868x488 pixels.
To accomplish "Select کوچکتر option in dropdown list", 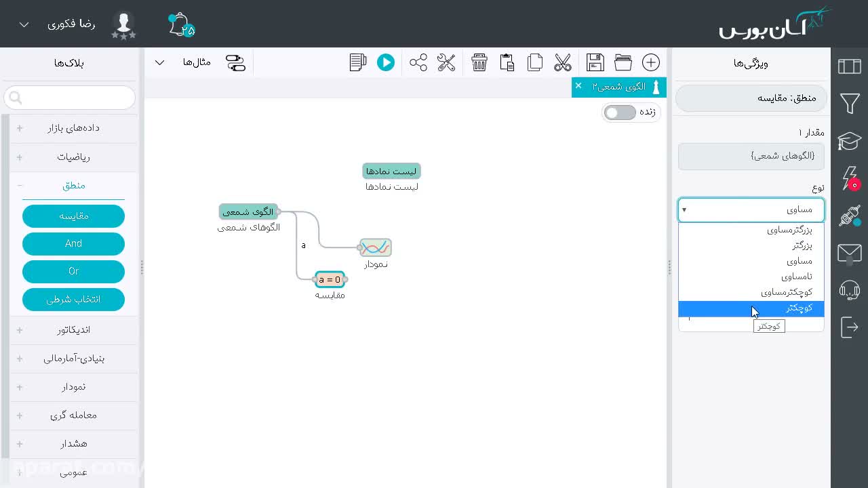I will pyautogui.click(x=751, y=308).
